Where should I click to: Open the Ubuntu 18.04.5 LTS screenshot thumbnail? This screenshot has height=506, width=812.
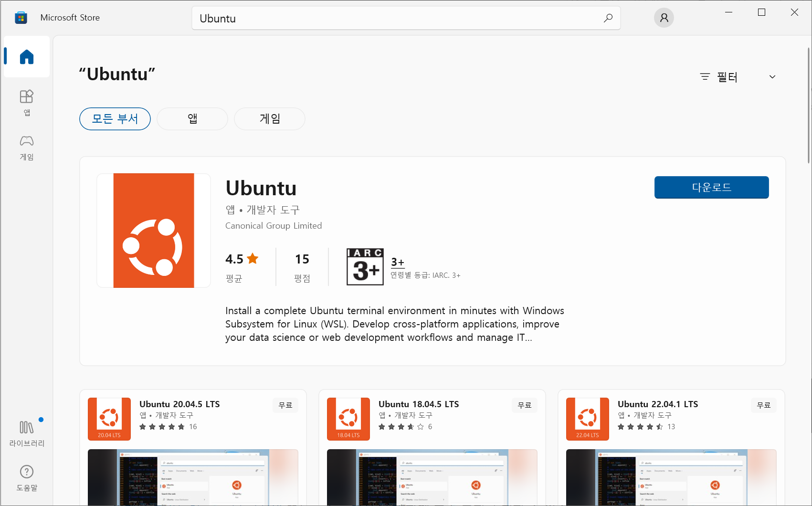(432, 477)
